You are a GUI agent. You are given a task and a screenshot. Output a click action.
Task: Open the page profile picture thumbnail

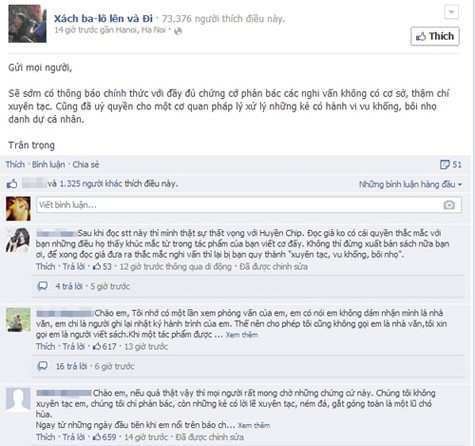27,24
